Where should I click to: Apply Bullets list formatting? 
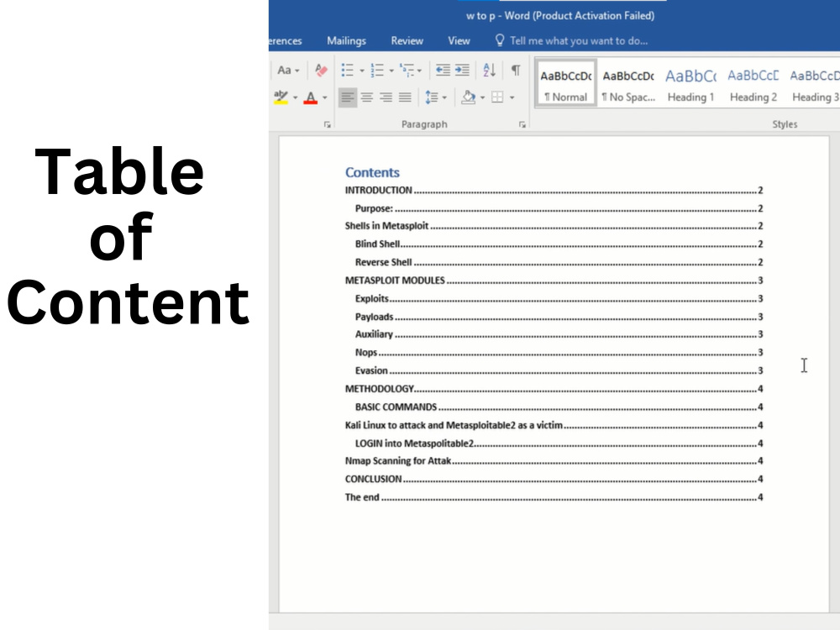(x=348, y=71)
